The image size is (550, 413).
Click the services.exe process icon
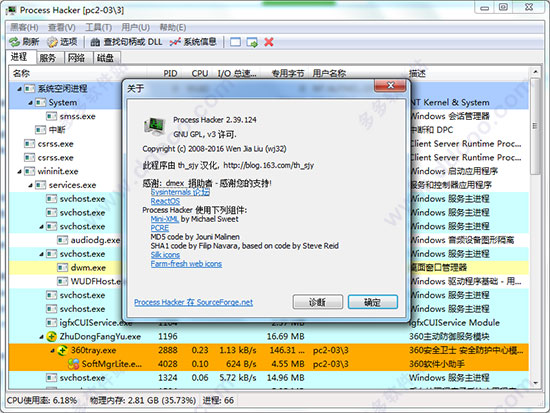tap(40, 185)
